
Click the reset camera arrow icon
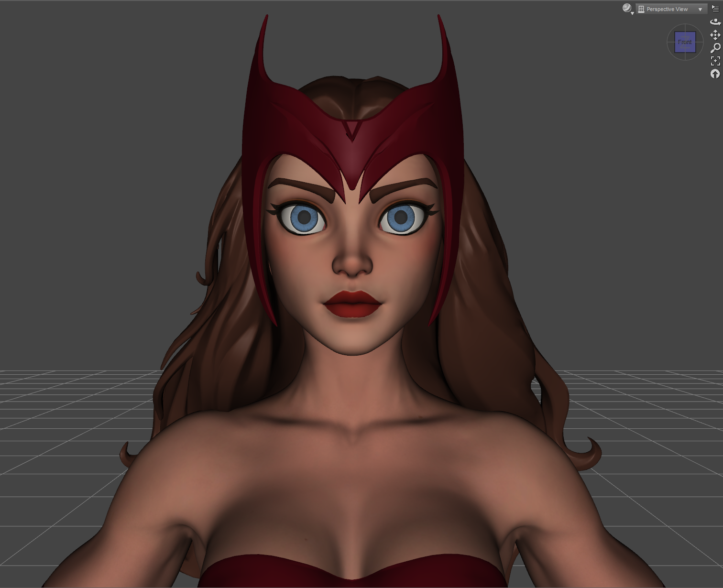click(715, 74)
